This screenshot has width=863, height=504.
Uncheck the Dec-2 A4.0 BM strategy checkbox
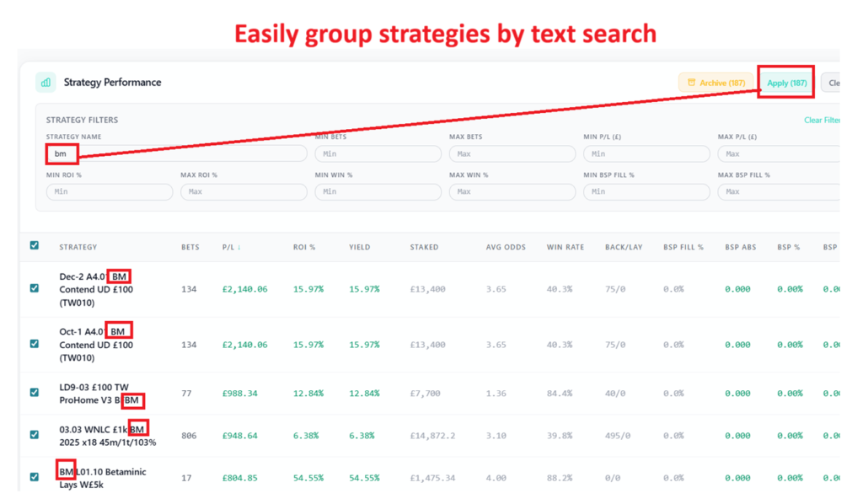(x=35, y=288)
